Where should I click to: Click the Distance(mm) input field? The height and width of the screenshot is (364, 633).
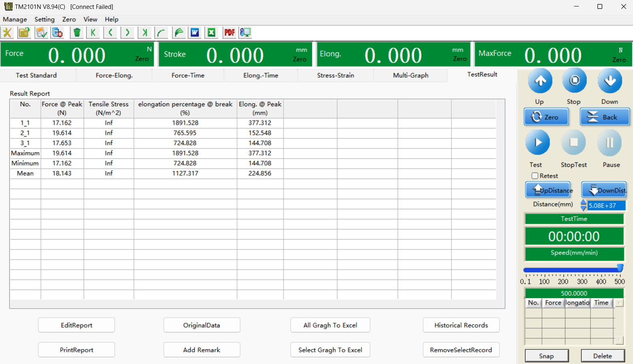click(x=606, y=206)
